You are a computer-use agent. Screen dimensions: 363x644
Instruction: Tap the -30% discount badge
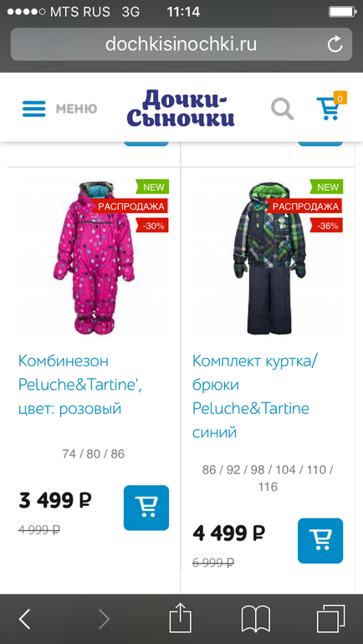coord(152,225)
